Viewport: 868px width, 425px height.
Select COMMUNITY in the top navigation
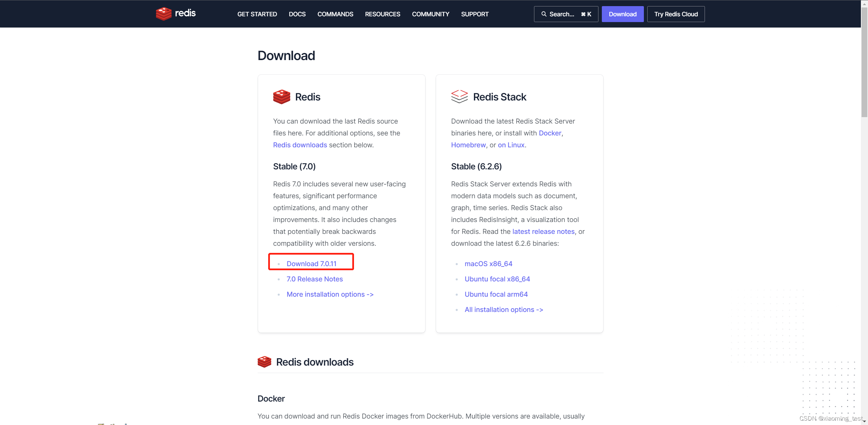coord(431,14)
